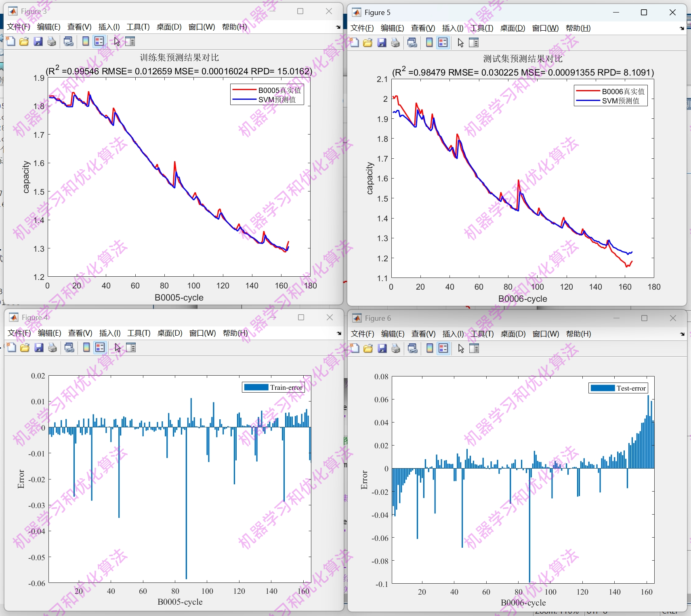Open 文件(F) menu in Figure 5
Screen dimensions: 691x616
pos(362,28)
